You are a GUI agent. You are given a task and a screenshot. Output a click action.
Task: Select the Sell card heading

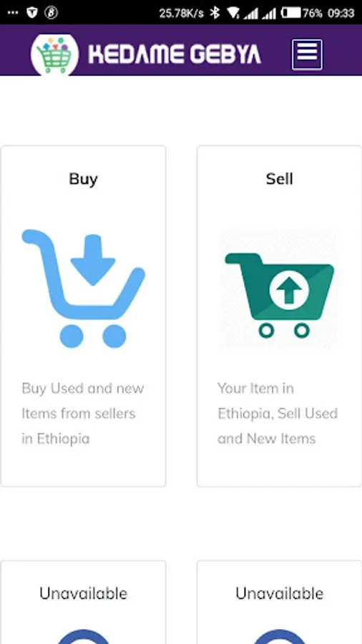click(x=280, y=179)
